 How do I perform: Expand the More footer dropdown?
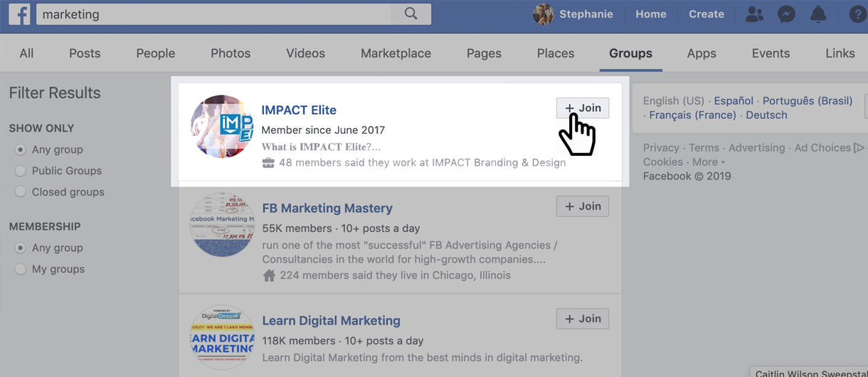click(x=709, y=162)
